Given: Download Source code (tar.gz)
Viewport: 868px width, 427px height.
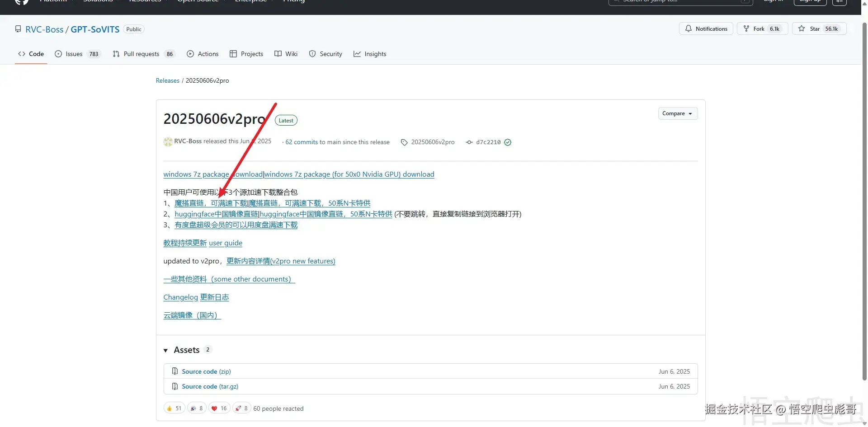Looking at the screenshot, I should (x=210, y=386).
